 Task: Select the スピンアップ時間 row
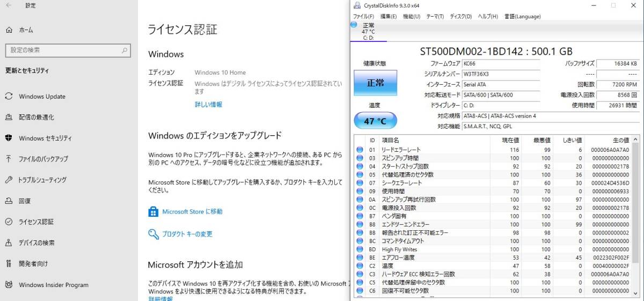(493, 158)
